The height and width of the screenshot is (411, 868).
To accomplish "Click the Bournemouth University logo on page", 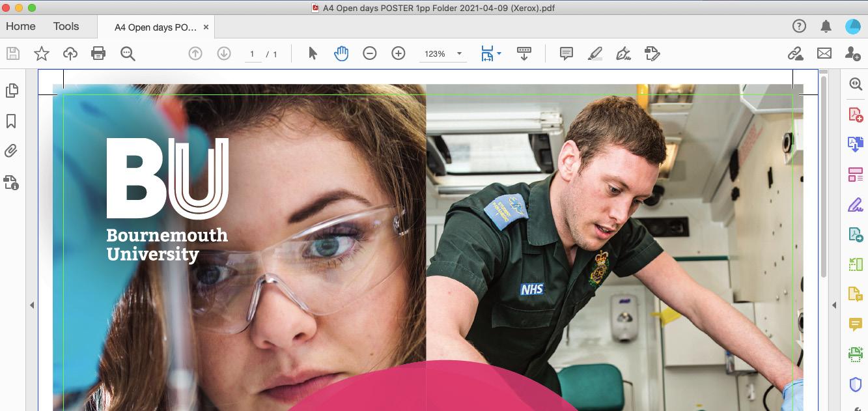I will [x=167, y=200].
